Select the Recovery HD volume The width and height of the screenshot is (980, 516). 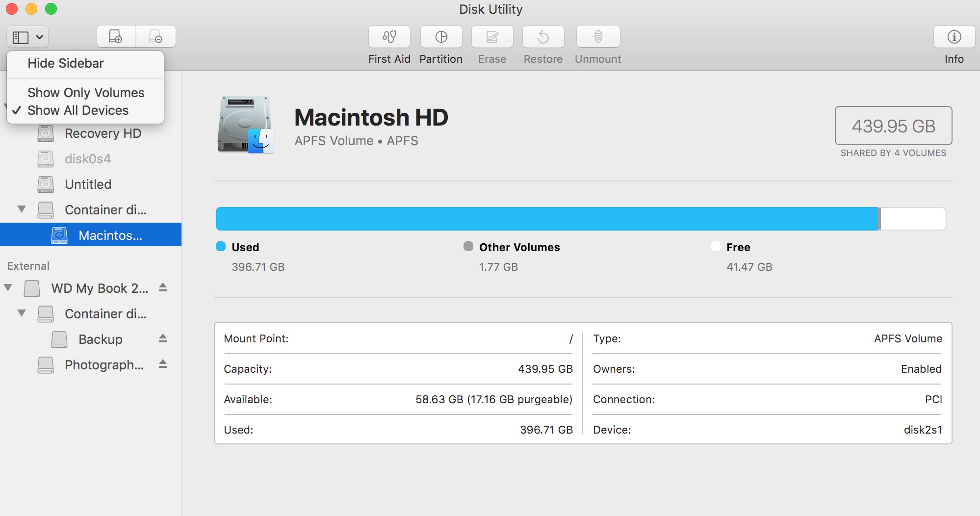(103, 133)
